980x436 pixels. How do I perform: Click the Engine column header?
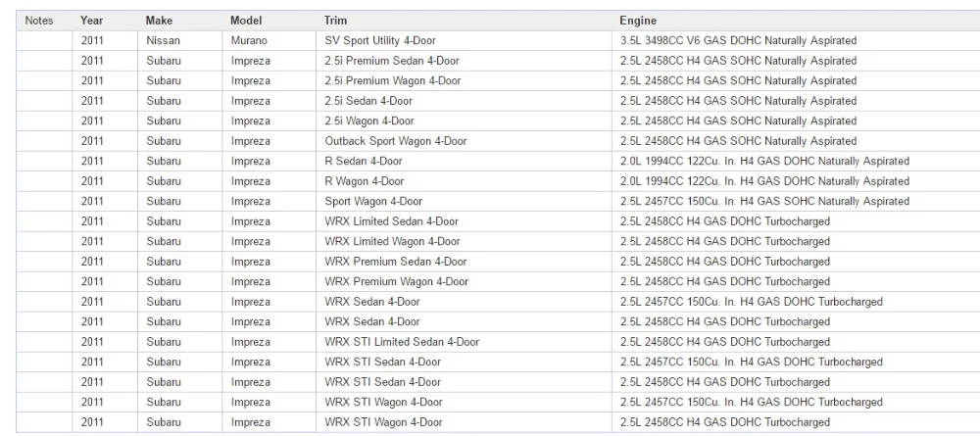(x=638, y=21)
